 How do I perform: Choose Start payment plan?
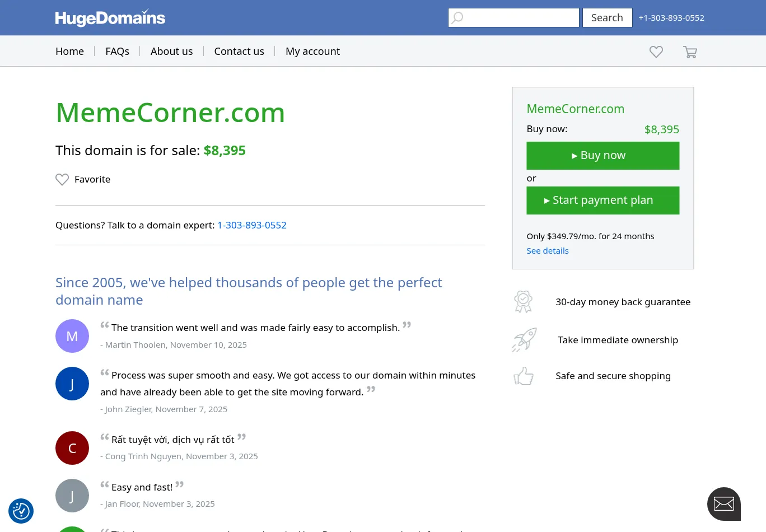602,200
